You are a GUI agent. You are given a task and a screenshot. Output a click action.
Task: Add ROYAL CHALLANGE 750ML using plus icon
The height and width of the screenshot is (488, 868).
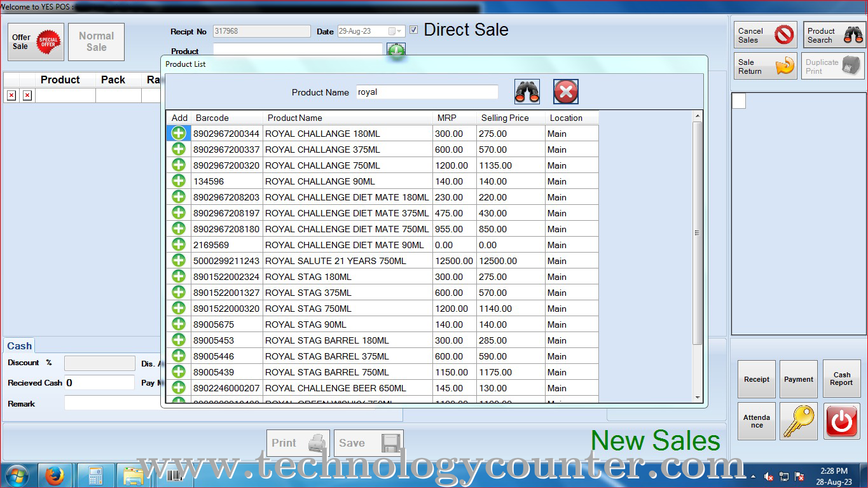(x=179, y=165)
